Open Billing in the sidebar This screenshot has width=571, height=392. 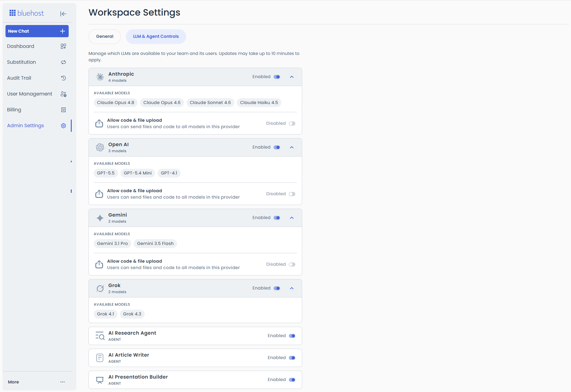[x=37, y=110]
